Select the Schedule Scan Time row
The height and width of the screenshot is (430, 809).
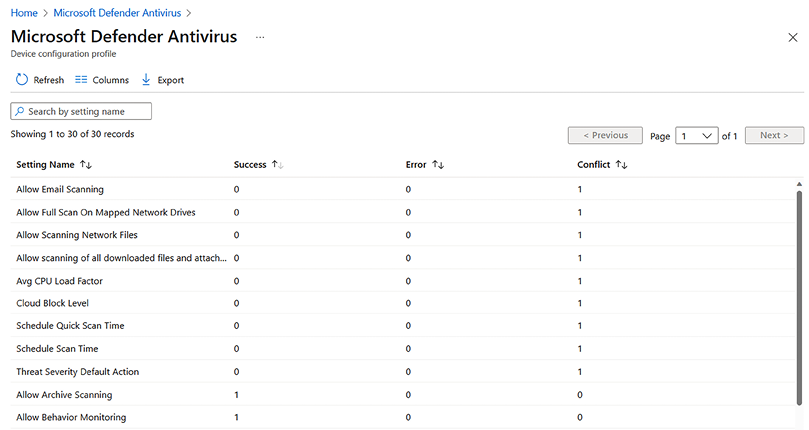pos(402,348)
